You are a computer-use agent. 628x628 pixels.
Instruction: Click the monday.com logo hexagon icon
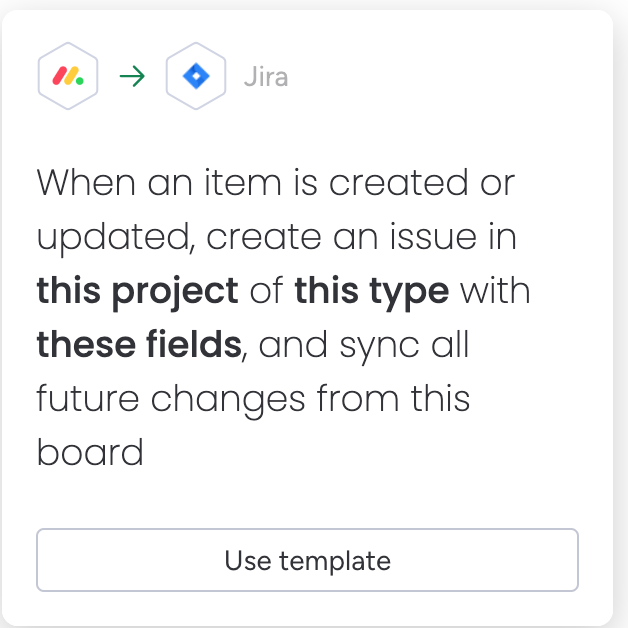coord(68,76)
